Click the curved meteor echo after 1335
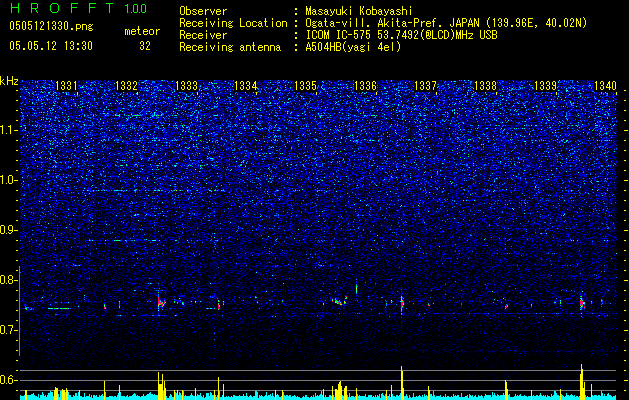The height and width of the screenshot is (400, 629). pyautogui.click(x=340, y=301)
